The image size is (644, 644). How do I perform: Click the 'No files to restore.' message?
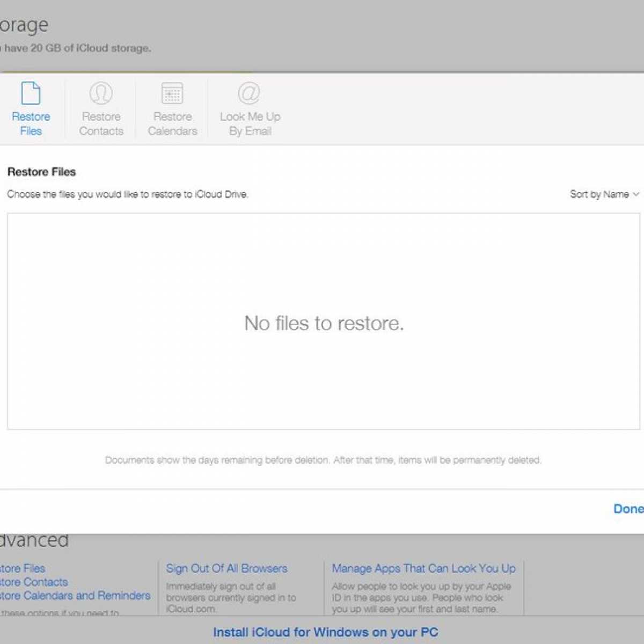click(x=324, y=323)
